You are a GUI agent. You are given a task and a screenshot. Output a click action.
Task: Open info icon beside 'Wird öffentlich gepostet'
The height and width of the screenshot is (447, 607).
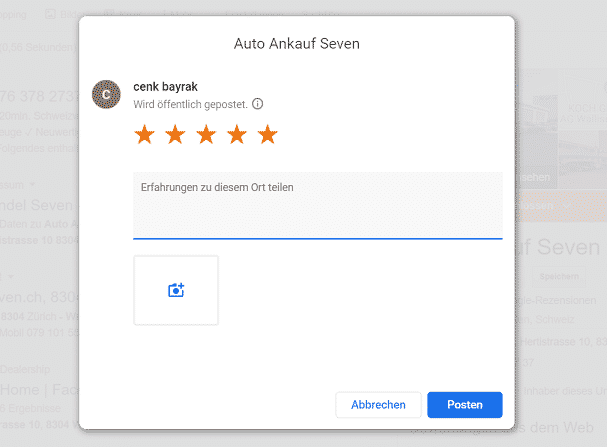click(257, 104)
